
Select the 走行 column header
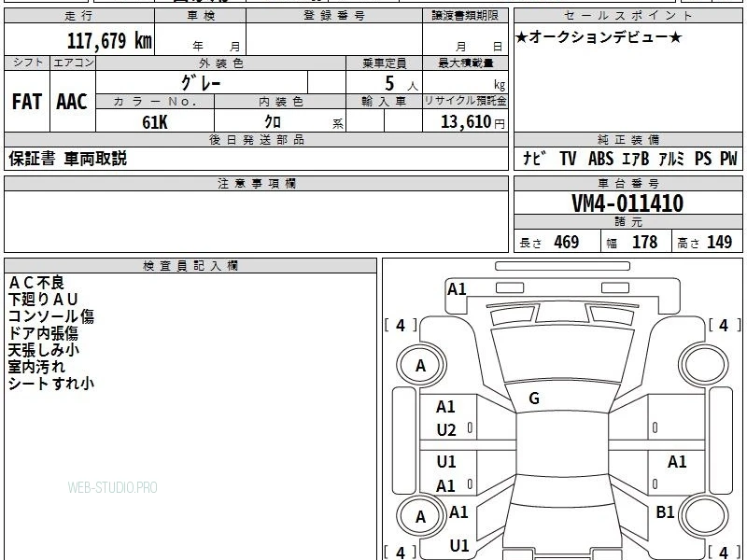(x=79, y=16)
